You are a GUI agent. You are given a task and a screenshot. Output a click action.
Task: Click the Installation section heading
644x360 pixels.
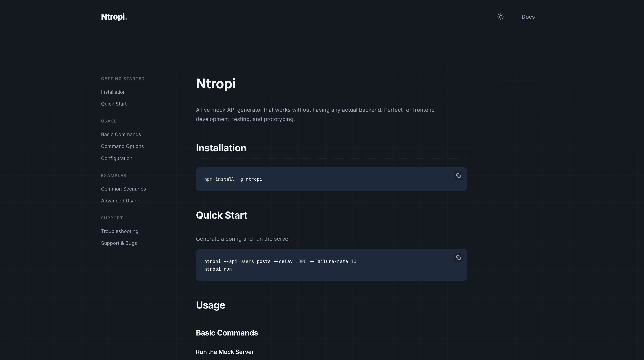click(x=221, y=148)
